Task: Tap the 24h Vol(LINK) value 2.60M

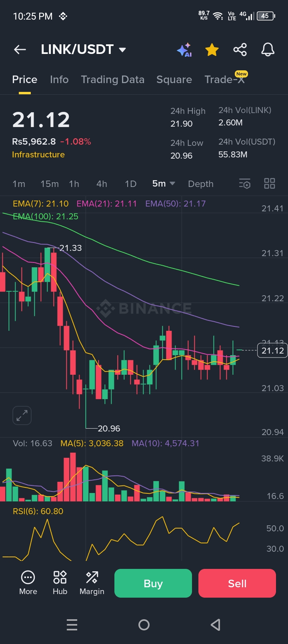Action: [x=230, y=123]
